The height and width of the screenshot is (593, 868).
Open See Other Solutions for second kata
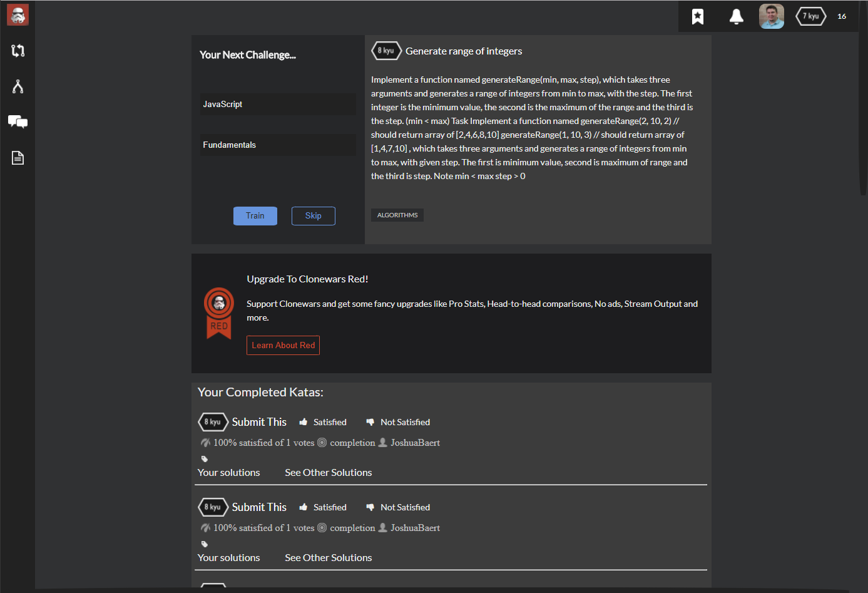coord(328,558)
